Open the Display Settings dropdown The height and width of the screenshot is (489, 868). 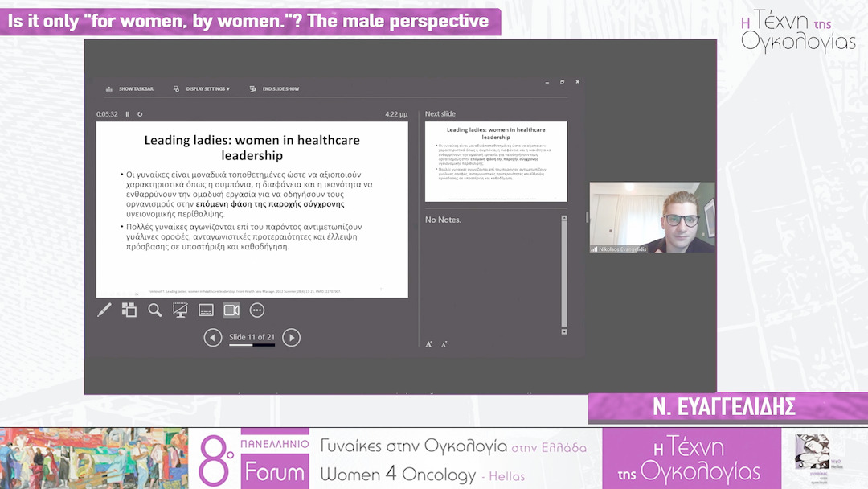[205, 88]
